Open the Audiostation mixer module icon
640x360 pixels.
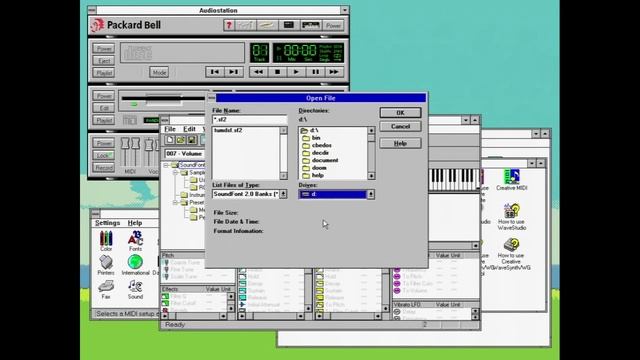point(245,25)
